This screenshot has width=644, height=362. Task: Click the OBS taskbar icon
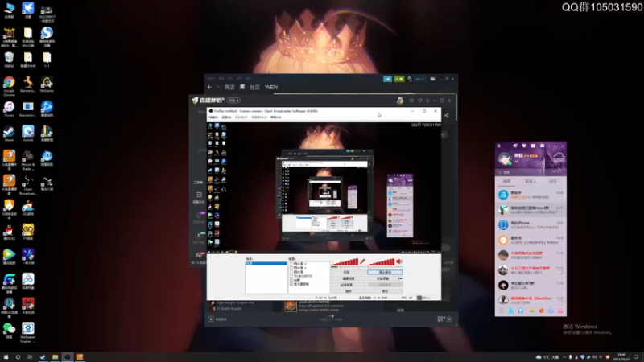[68, 356]
